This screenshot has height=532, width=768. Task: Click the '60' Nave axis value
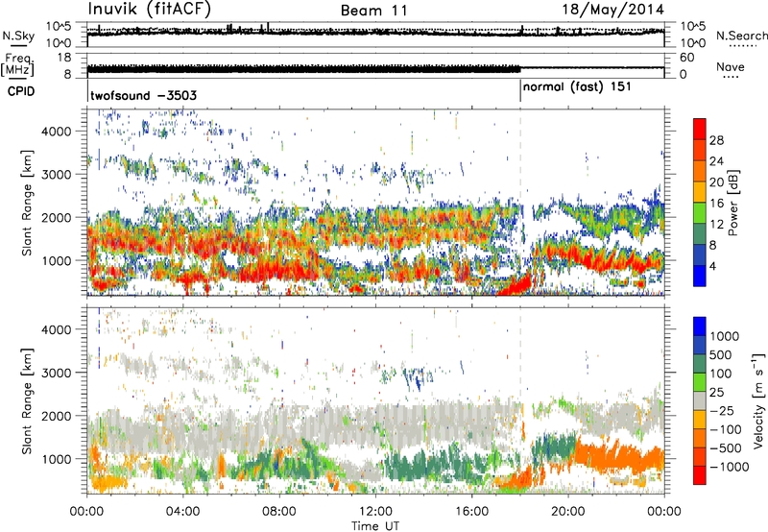pos(686,58)
